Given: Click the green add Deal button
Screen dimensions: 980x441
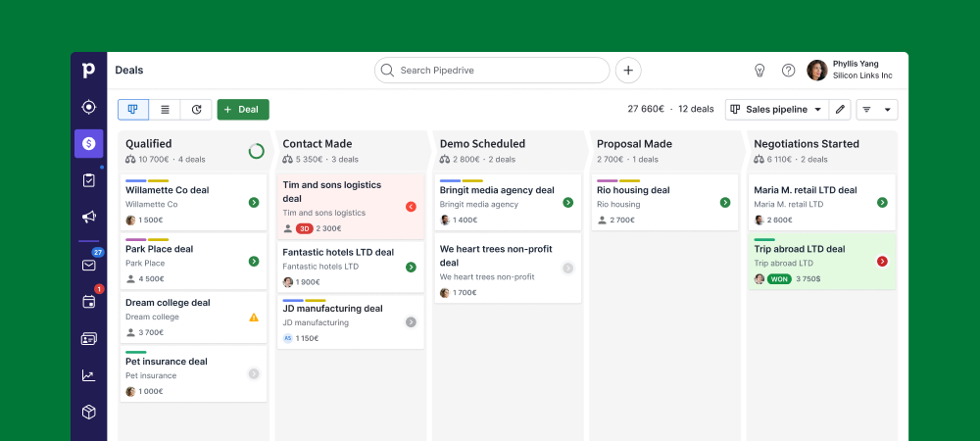Looking at the screenshot, I should tap(243, 110).
